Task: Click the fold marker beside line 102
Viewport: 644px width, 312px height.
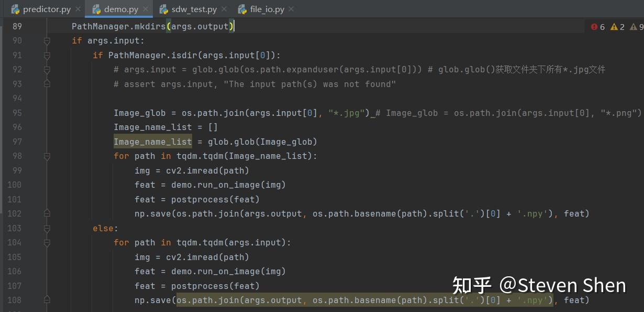Action: point(47,212)
